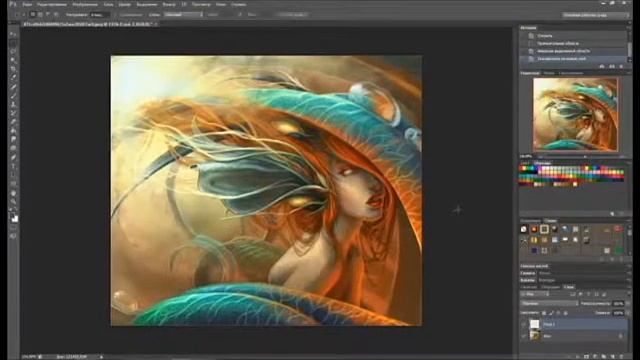Screen dimensions: 640x360
Task: Open the Окно menu
Action: coord(221,4)
